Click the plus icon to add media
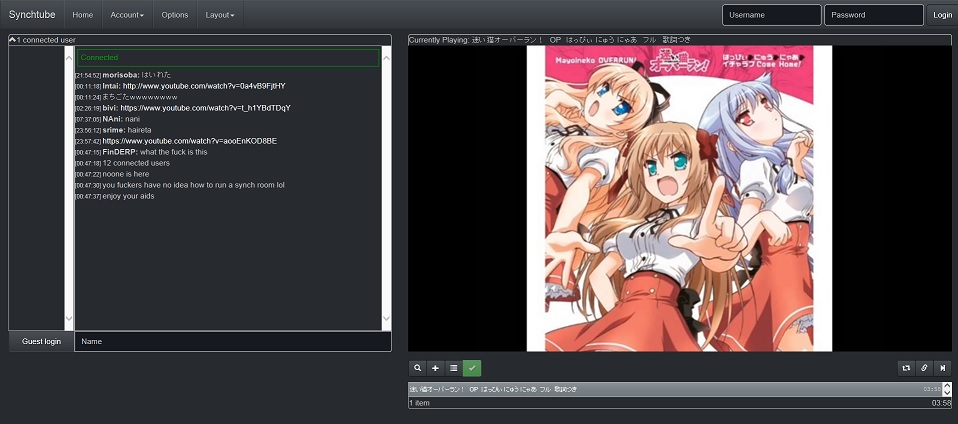958x424 pixels. 435,368
